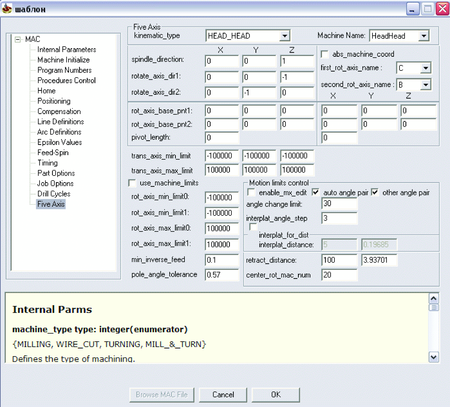The image size is (450, 407).
Task: Click rot_axis_base_pnt2 Y field
Action: point(260,124)
